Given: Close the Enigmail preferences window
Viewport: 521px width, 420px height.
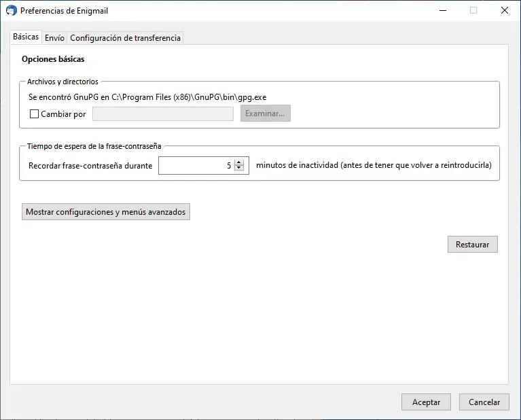Looking at the screenshot, I should 505,11.
